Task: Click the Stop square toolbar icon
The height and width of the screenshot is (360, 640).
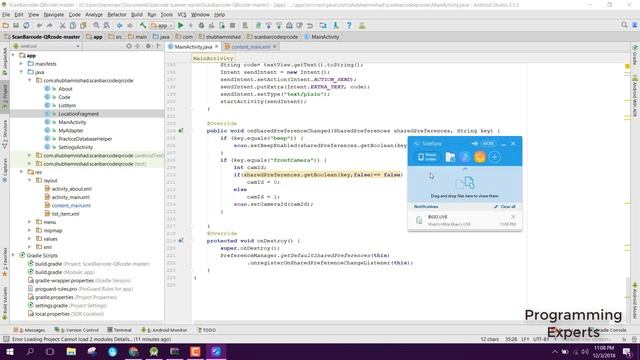Action: tap(232, 25)
